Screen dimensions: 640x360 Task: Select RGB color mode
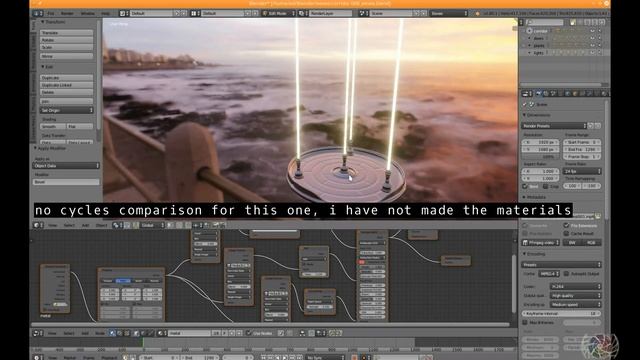pos(591,242)
